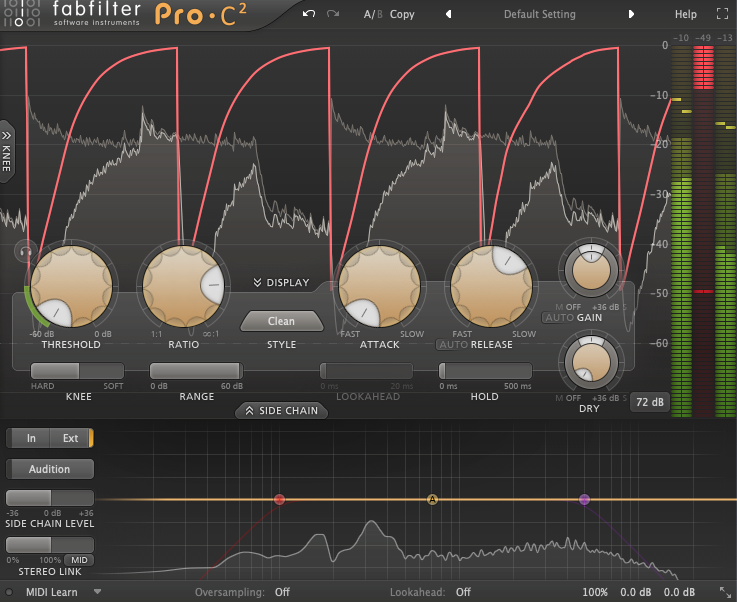This screenshot has width=737, height=602.
Task: Open the Clean style dropdown
Action: [x=282, y=321]
